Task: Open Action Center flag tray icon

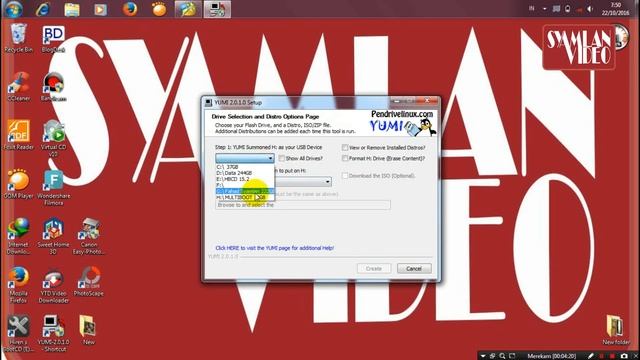Action: click(556, 9)
